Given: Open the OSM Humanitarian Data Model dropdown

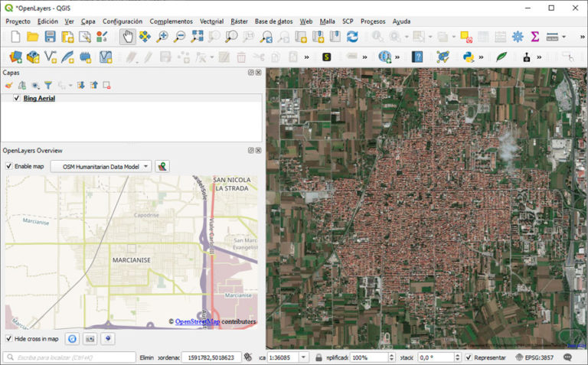Looking at the screenshot, I should (101, 166).
